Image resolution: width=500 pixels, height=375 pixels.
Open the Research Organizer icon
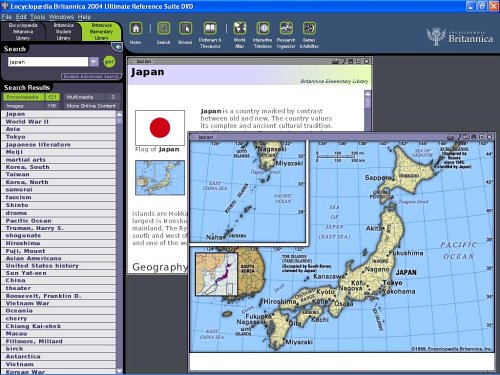(286, 29)
